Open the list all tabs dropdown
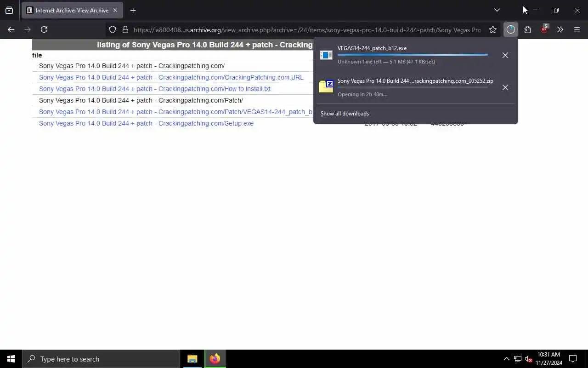This screenshot has width=588, height=368. click(x=497, y=10)
